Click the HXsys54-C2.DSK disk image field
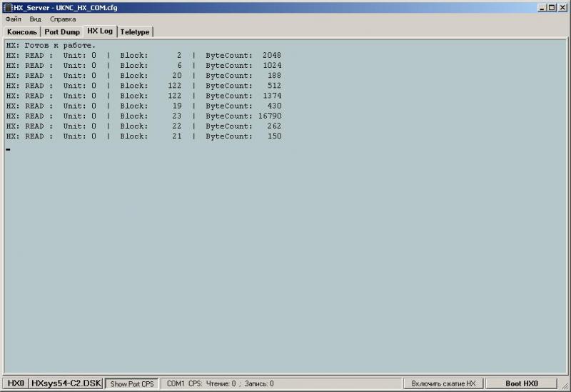The height and width of the screenshot is (392, 571). tap(66, 383)
